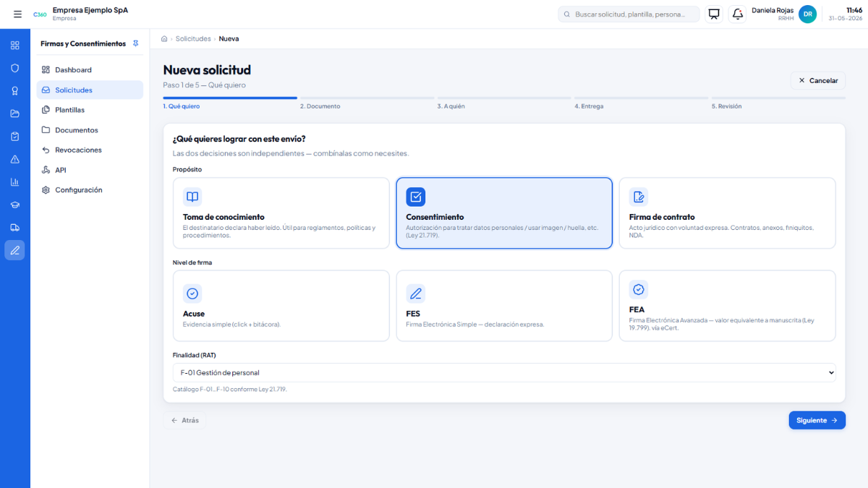
Task: Toggle the pin icon beside Firmas y Consentimientos
Action: click(135, 43)
